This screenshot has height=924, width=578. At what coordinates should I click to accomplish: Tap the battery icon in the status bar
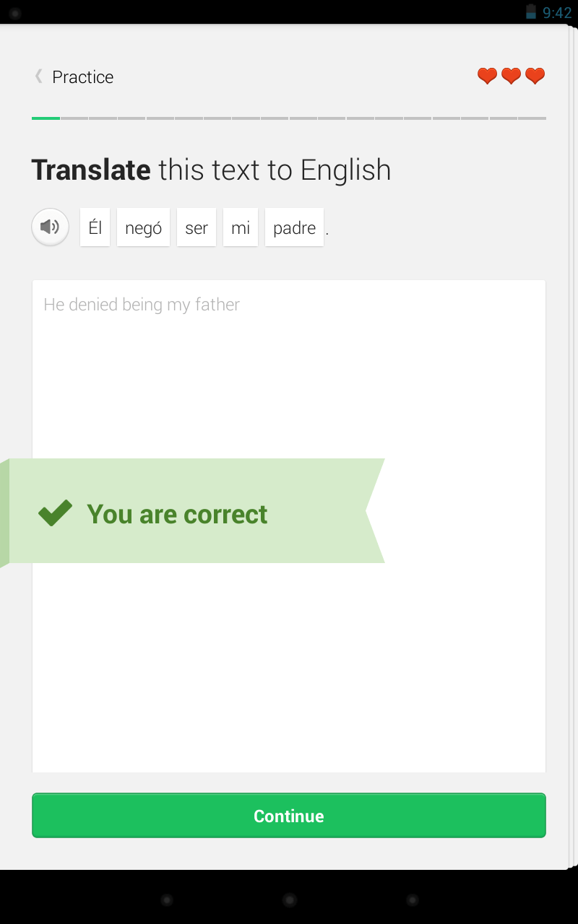click(530, 12)
